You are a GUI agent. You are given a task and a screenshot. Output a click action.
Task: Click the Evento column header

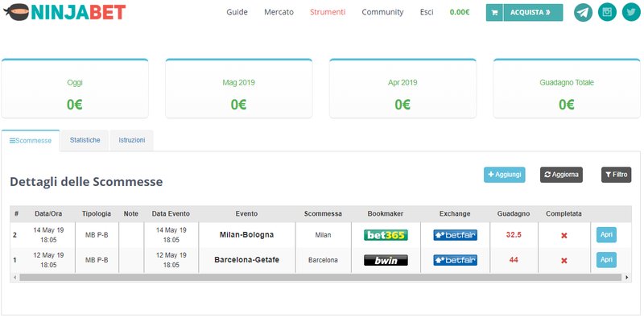[247, 214]
